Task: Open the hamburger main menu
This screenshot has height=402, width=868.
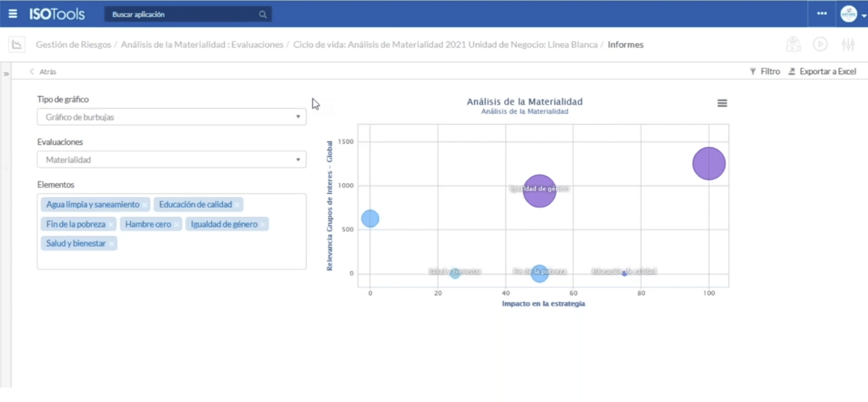Action: [x=13, y=14]
